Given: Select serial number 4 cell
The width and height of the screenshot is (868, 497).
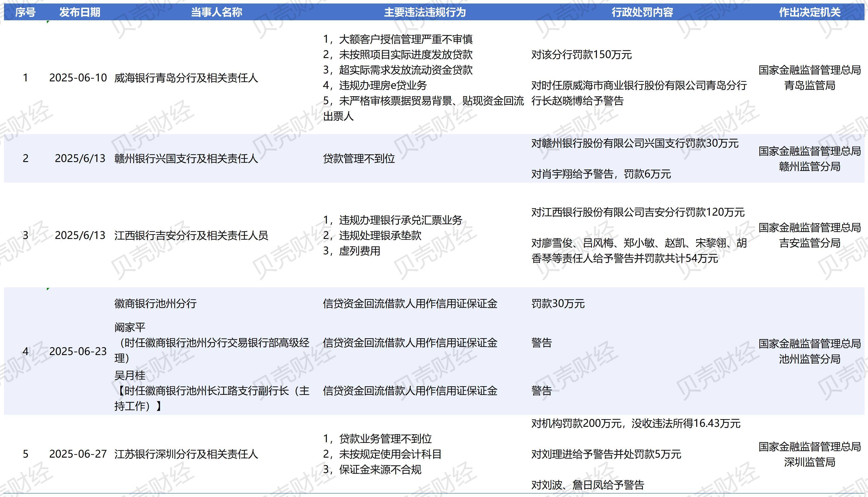Looking at the screenshot, I should point(26,351).
